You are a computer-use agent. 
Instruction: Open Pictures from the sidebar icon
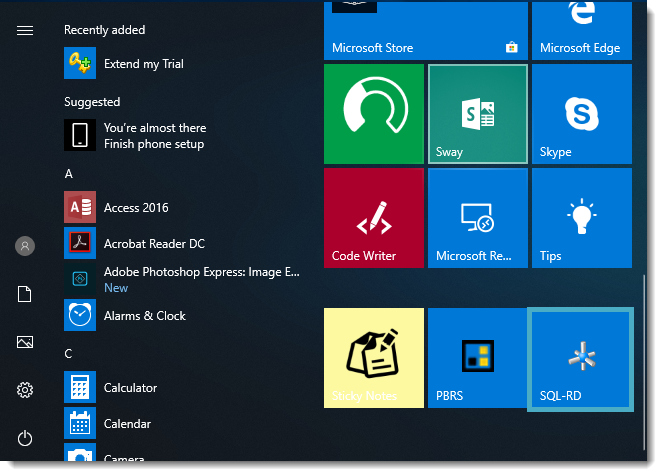[25, 342]
